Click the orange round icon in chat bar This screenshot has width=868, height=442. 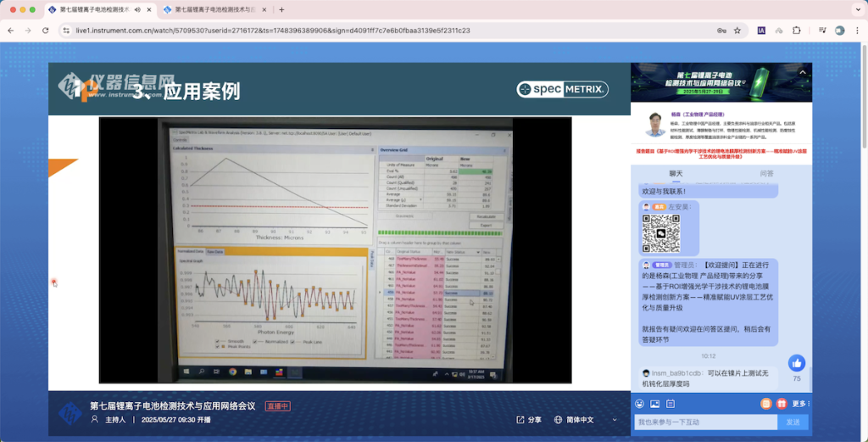pyautogui.click(x=766, y=404)
